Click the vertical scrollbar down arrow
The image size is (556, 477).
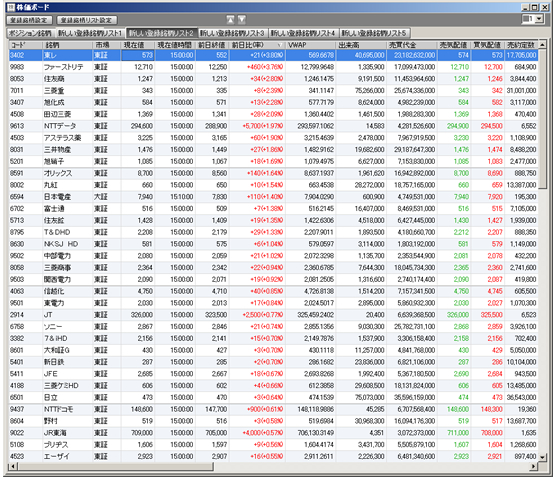click(543, 457)
